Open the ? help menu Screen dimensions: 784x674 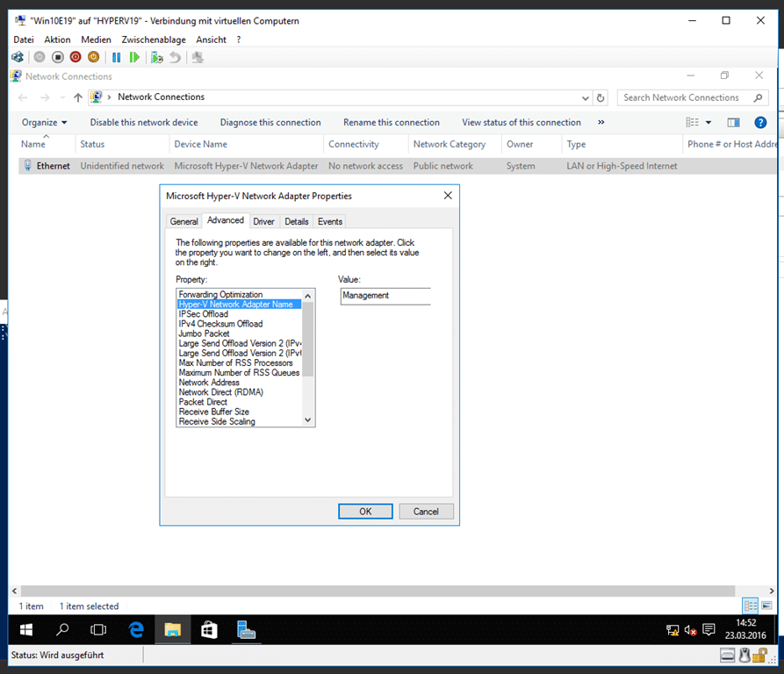239,39
